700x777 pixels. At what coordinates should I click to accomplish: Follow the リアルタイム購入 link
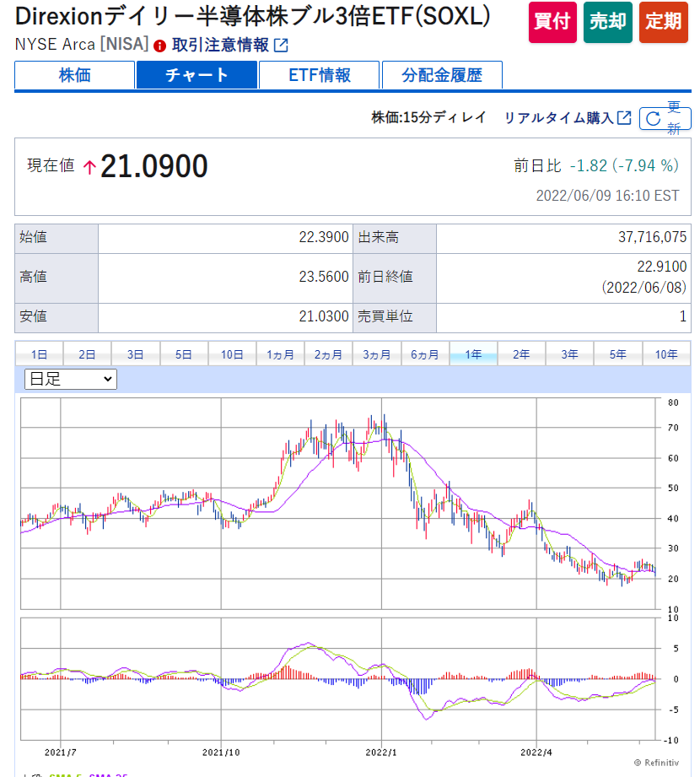[558, 118]
